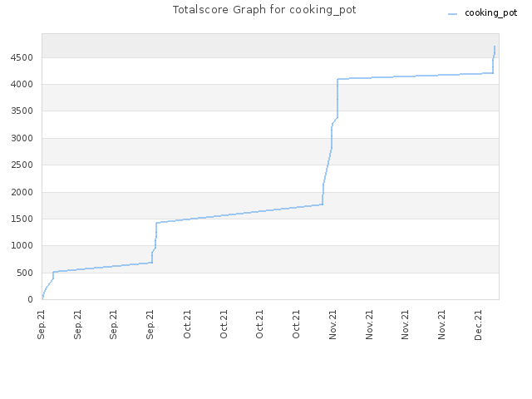Click the Dec.21 x-axis label
This screenshot has height=399, width=532.
(478, 325)
